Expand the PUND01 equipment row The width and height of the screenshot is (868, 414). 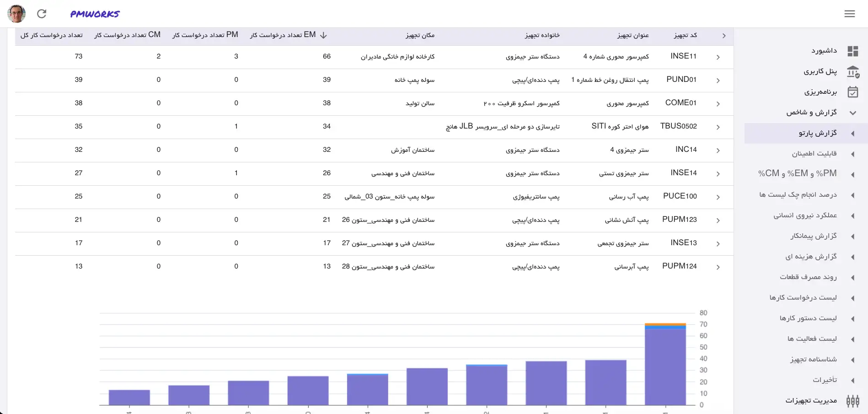[718, 81]
